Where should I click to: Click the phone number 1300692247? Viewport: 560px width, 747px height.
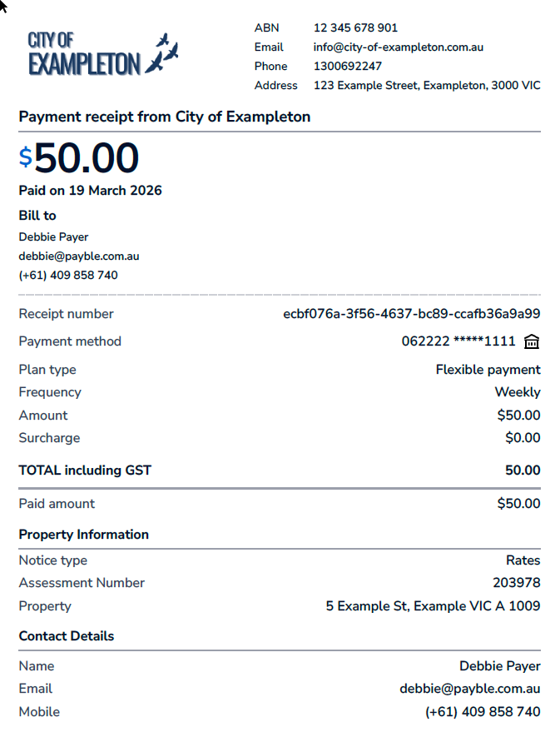348,67
